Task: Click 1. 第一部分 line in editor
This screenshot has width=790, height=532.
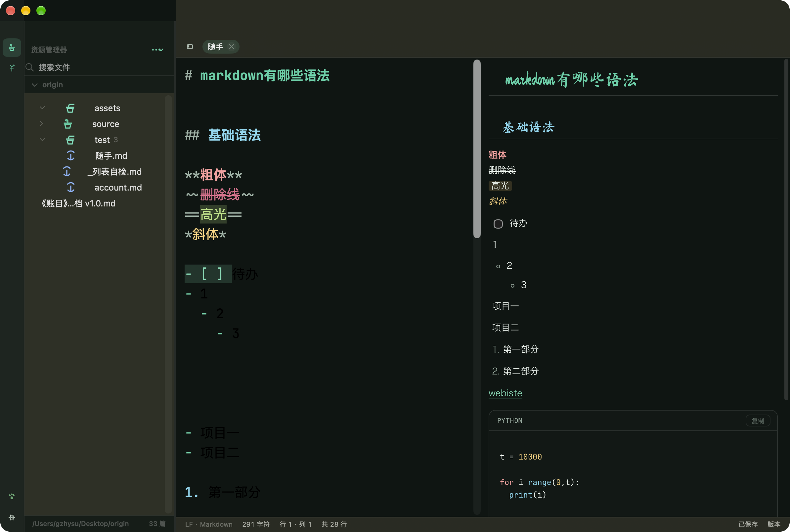Action: [223, 492]
